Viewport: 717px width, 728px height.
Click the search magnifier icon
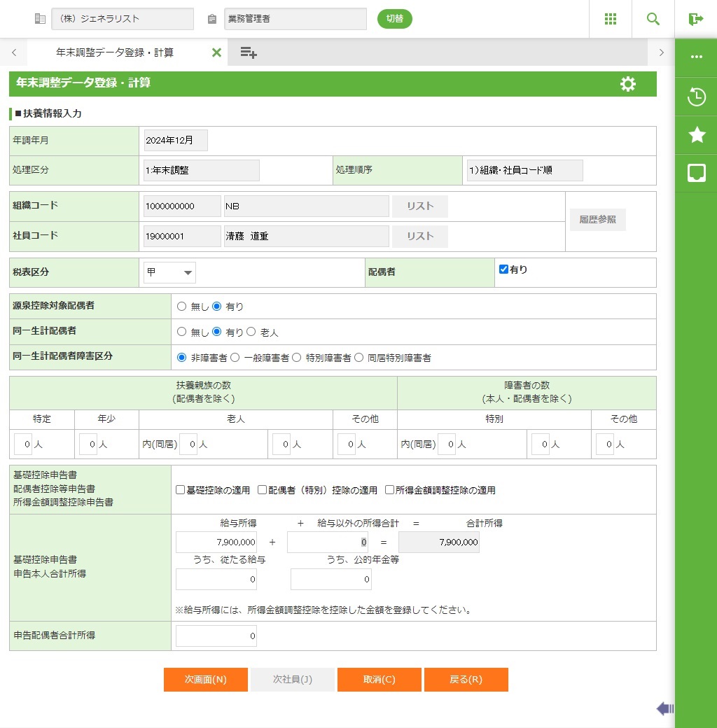pos(653,19)
